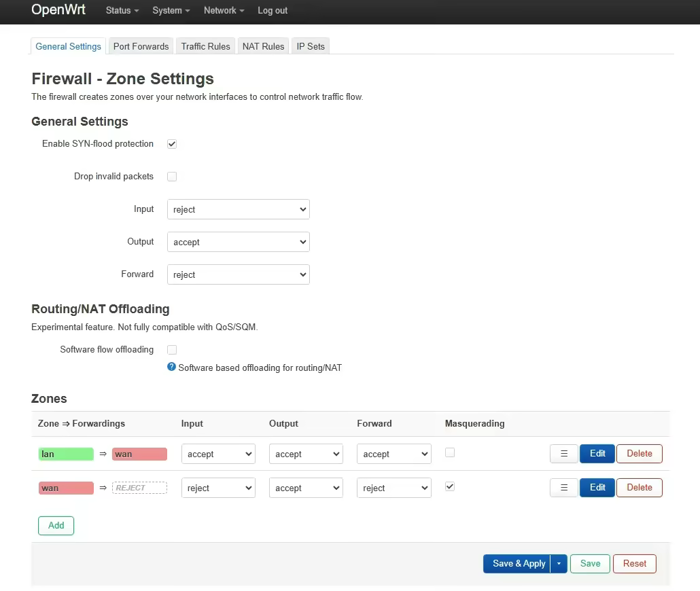This screenshot has height=591, width=700.
Task: Click the green lan zone badge
Action: point(66,454)
